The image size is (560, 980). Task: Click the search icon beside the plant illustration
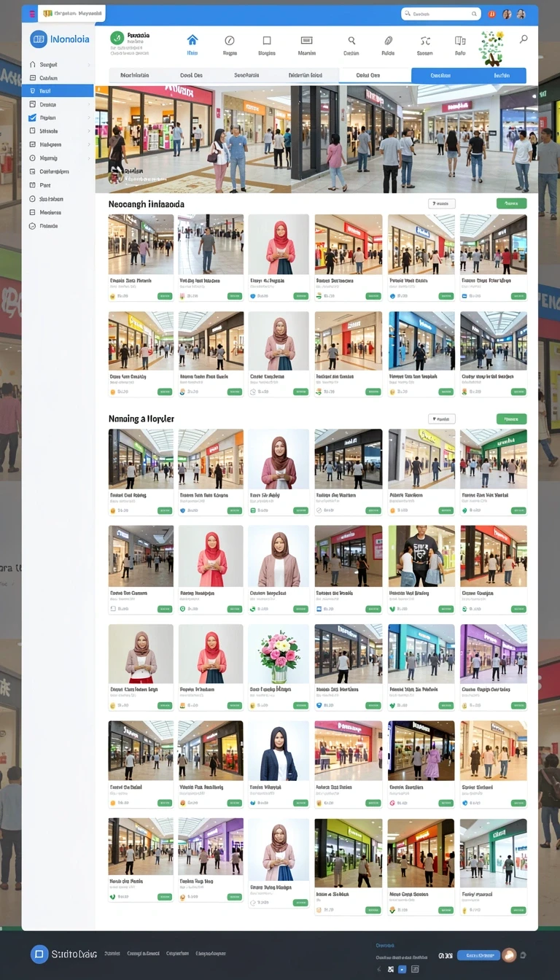coord(524,39)
